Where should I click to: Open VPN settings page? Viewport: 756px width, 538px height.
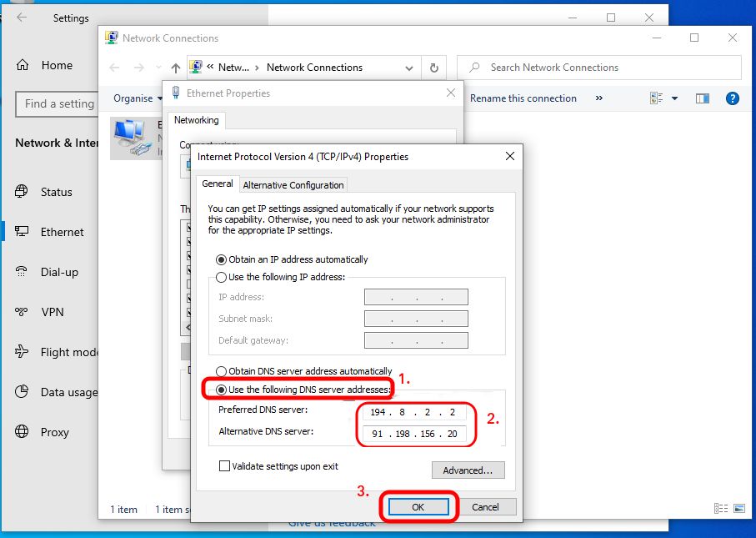point(52,312)
